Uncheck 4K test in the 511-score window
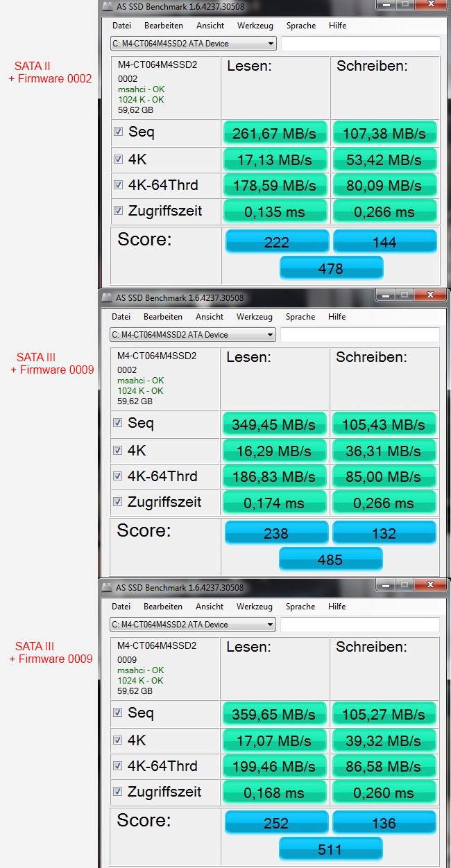The width and height of the screenshot is (451, 868). point(118,740)
